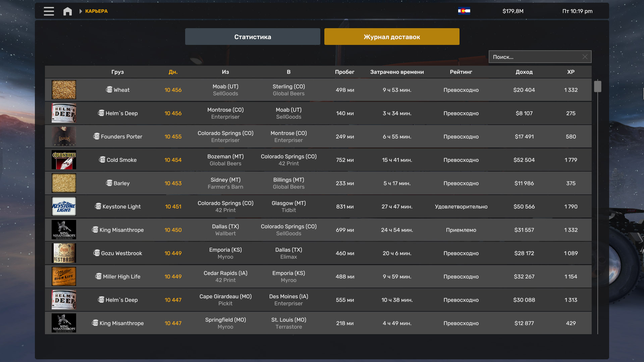Viewport: 644px width, 362px height.
Task: Click the breadcrumb arrow before КАРЬЕРА
Action: [x=80, y=11]
